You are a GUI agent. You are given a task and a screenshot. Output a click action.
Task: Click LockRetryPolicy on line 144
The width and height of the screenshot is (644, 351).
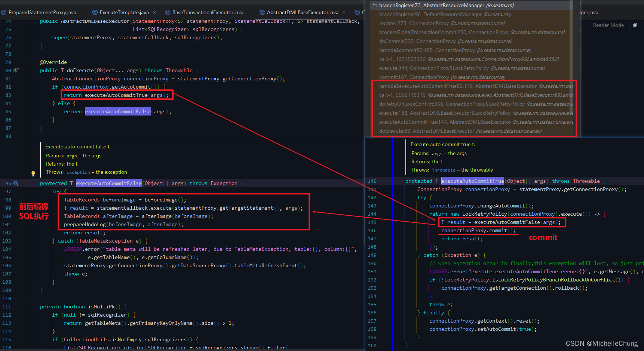click(485, 214)
